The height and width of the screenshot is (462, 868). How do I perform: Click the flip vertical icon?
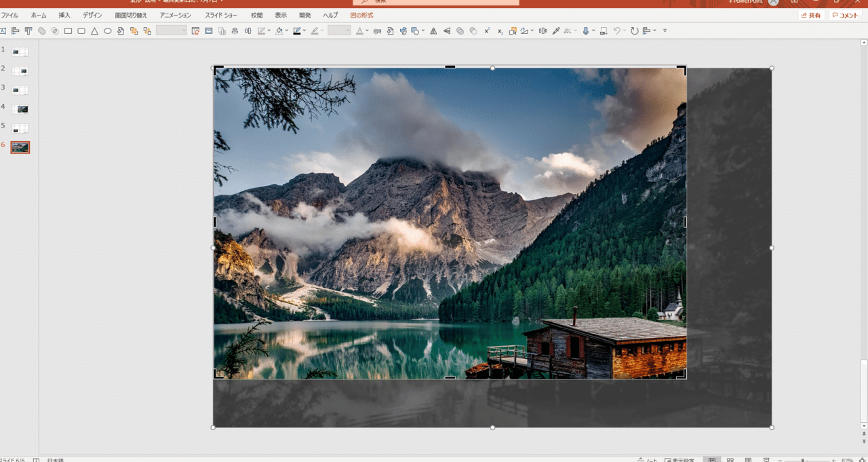click(x=447, y=31)
